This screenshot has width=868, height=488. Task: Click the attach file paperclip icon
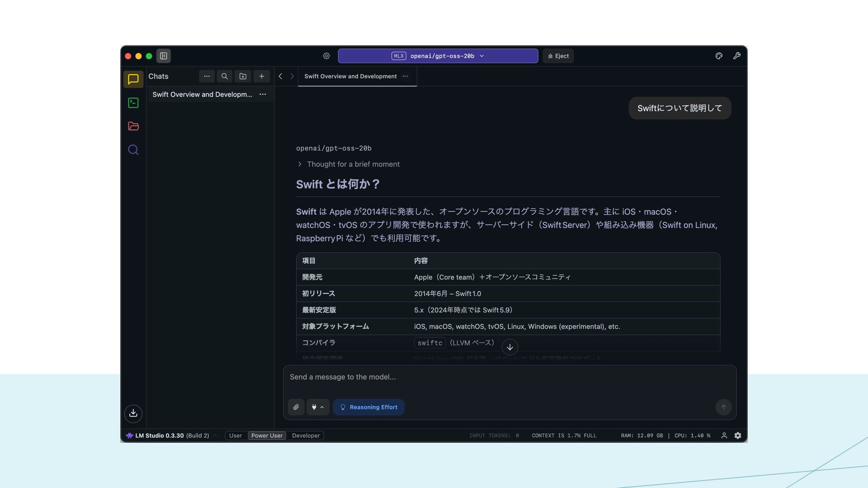point(296,407)
